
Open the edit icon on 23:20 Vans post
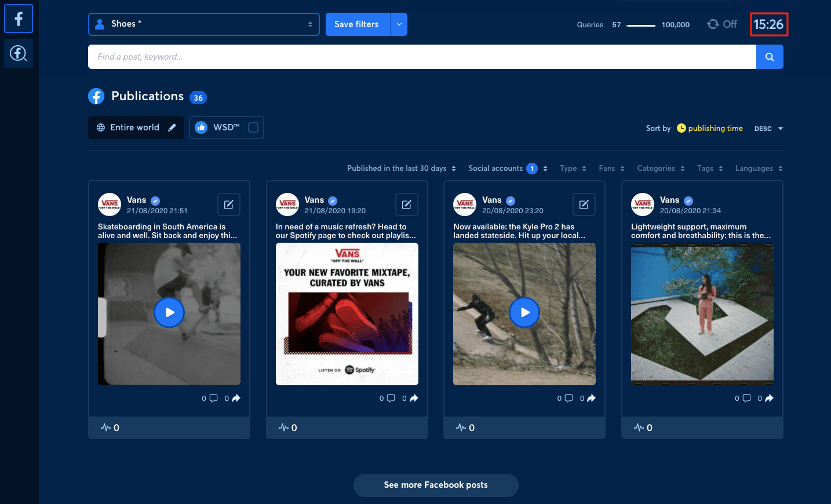(584, 204)
